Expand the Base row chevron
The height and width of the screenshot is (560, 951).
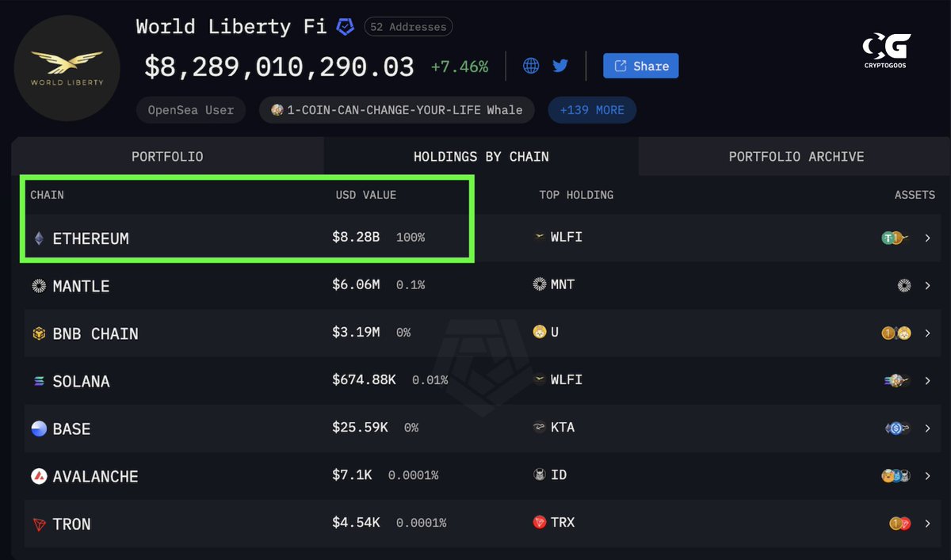point(927,429)
